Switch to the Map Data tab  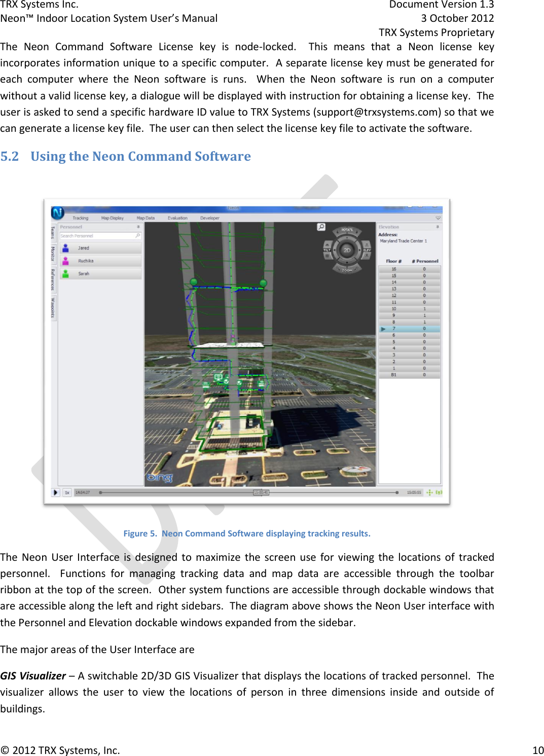(x=146, y=218)
